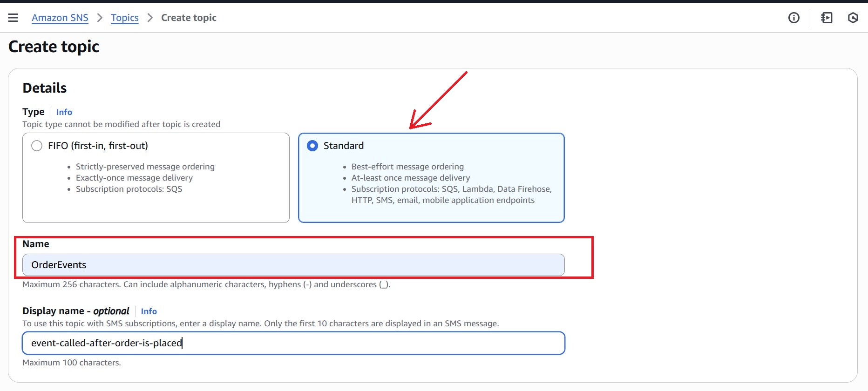Click the Display name - optional label
This screenshot has height=391, width=868.
click(x=76, y=311)
